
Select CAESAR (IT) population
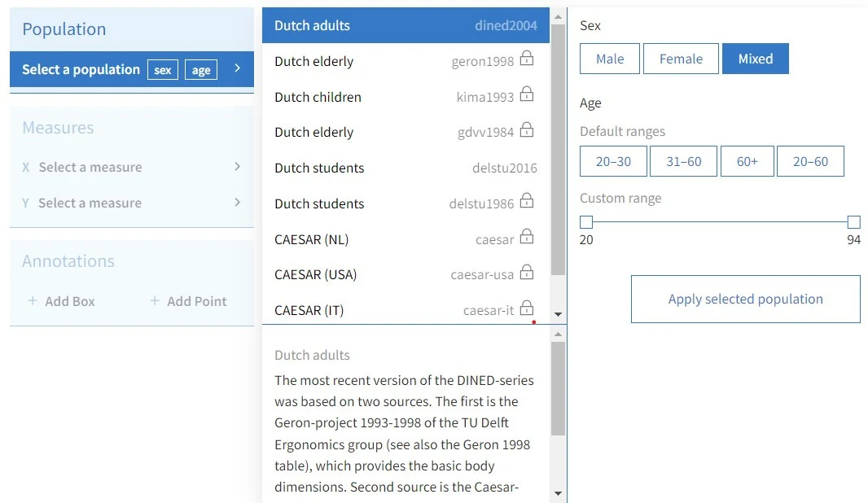tap(406, 308)
